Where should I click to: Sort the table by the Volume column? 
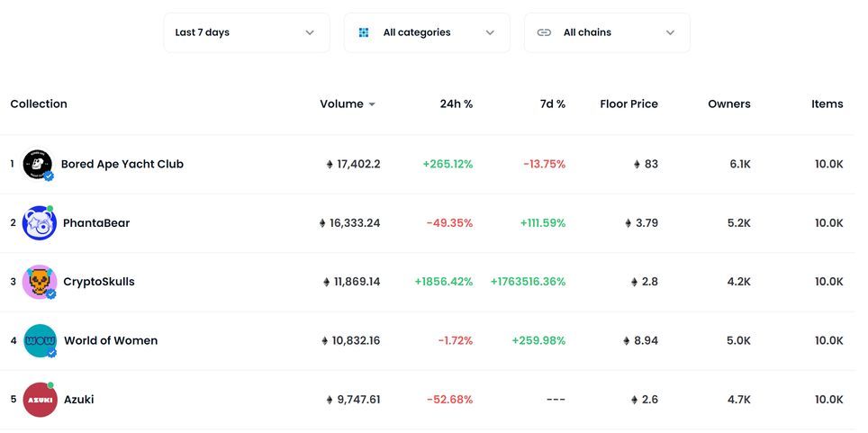click(x=341, y=104)
